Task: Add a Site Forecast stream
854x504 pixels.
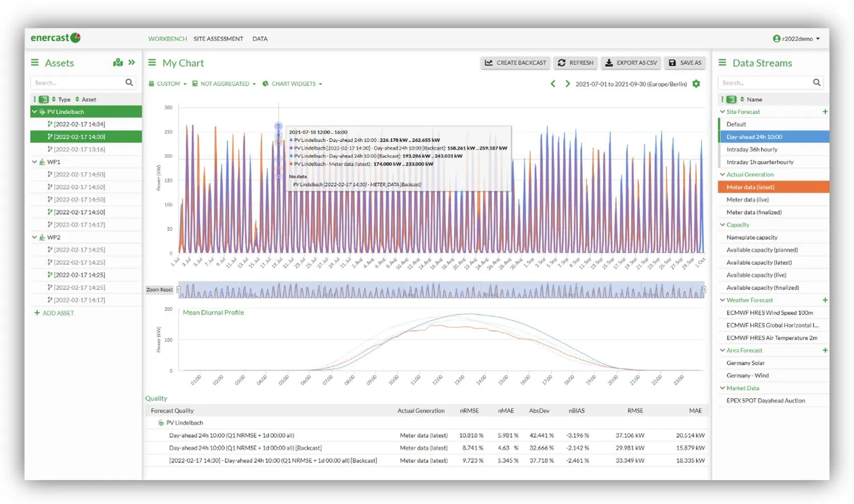Action: [x=825, y=112]
